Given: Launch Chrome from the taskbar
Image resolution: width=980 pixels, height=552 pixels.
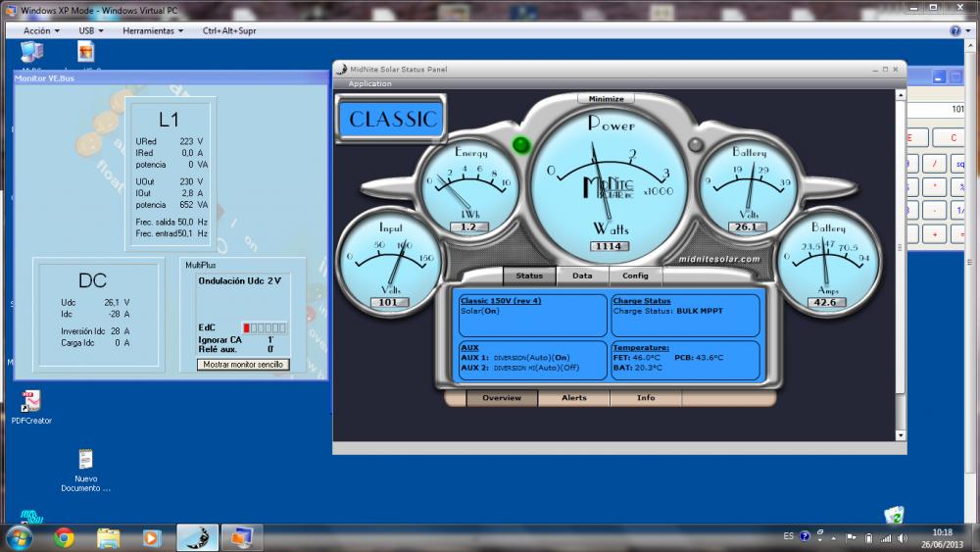Looking at the screenshot, I should (x=64, y=537).
